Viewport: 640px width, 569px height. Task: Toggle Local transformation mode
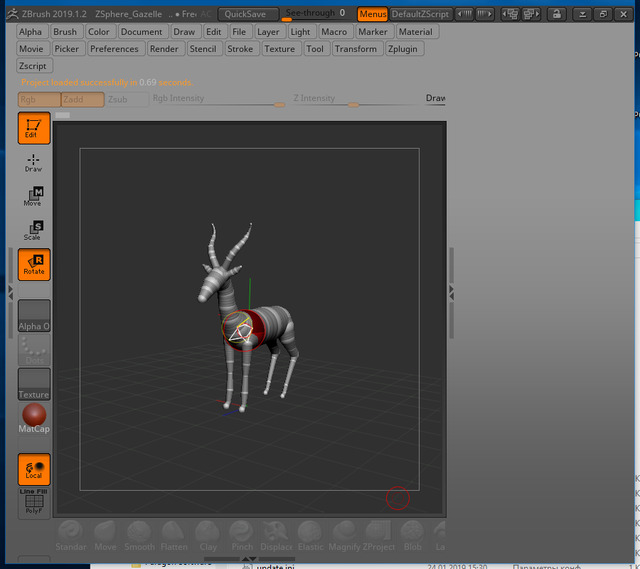click(33, 469)
